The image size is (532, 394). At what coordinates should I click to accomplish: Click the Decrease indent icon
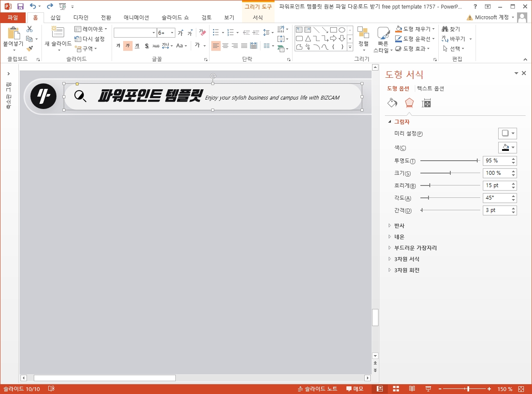(x=246, y=32)
